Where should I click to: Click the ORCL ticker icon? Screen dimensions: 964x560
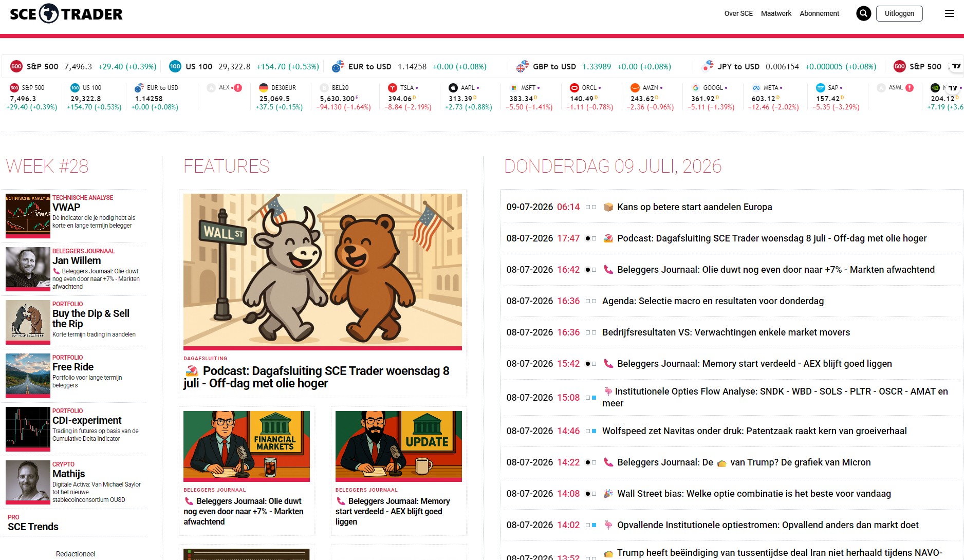click(574, 88)
